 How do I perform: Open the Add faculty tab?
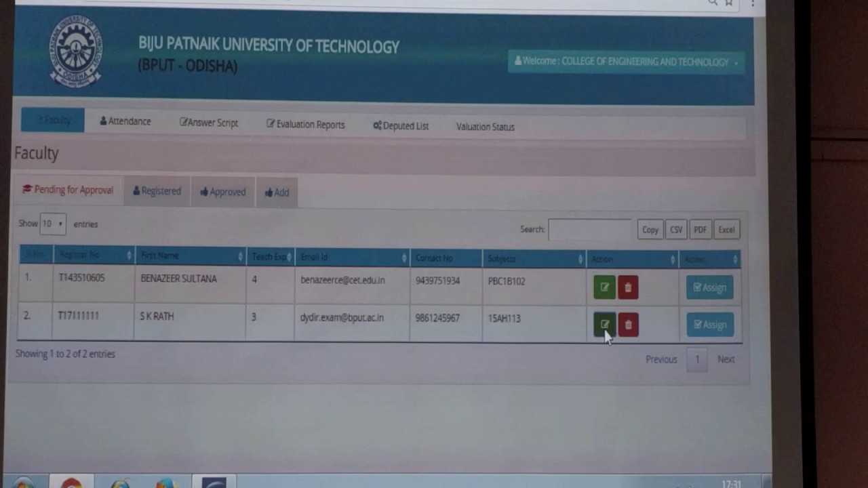[277, 192]
